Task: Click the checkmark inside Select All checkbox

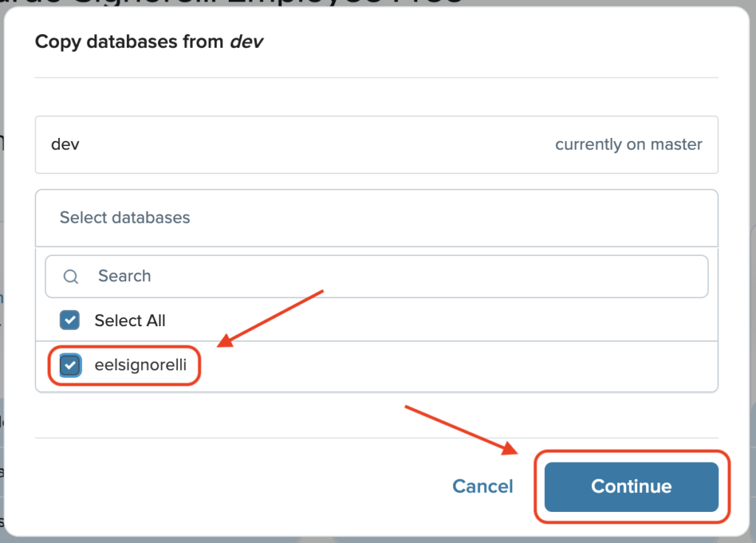Action: [70, 320]
